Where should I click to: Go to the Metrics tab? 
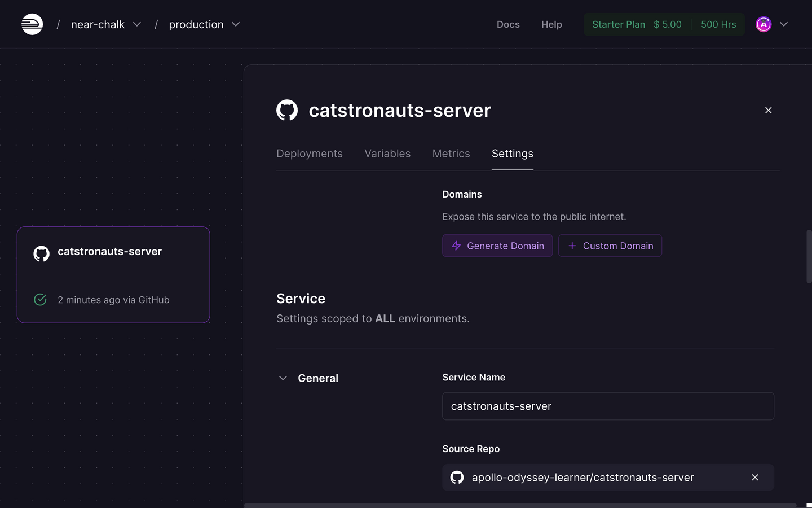(451, 154)
